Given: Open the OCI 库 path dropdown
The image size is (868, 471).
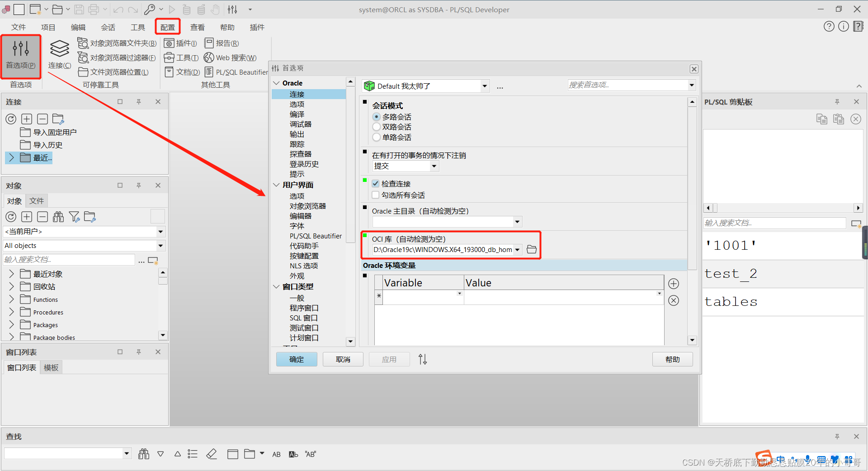Looking at the screenshot, I should pos(517,250).
